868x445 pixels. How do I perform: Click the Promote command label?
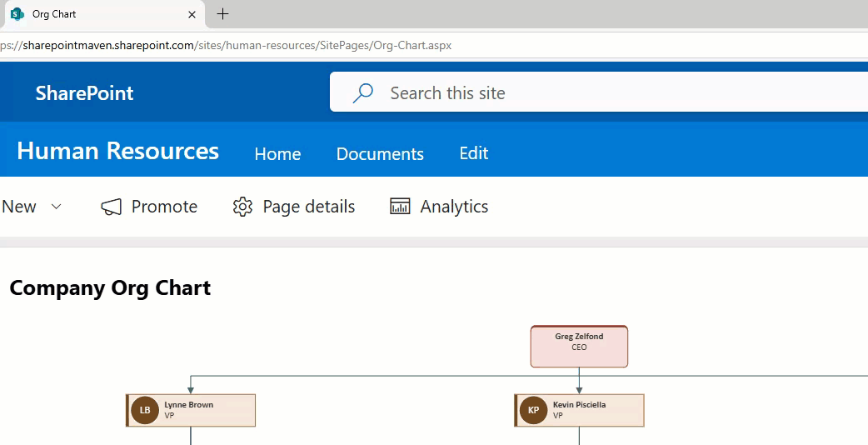point(164,207)
